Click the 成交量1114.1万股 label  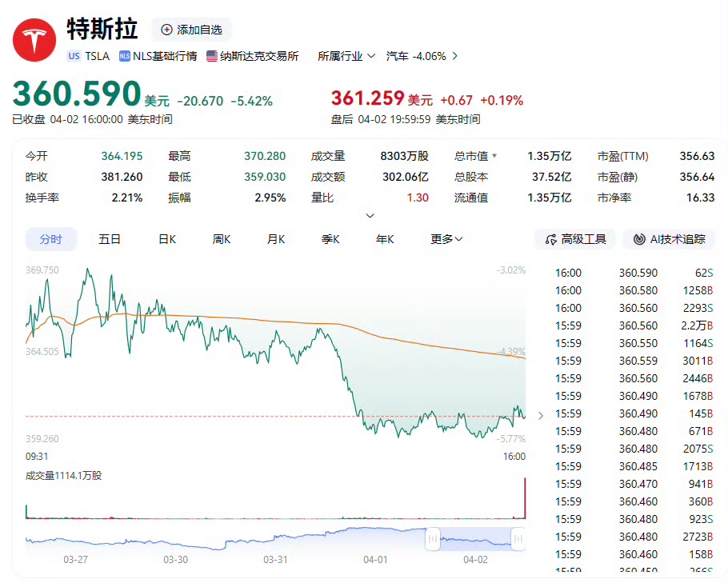64,476
